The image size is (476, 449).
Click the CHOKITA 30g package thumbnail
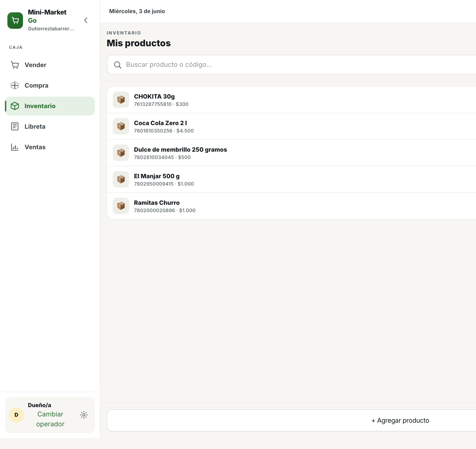click(x=121, y=100)
